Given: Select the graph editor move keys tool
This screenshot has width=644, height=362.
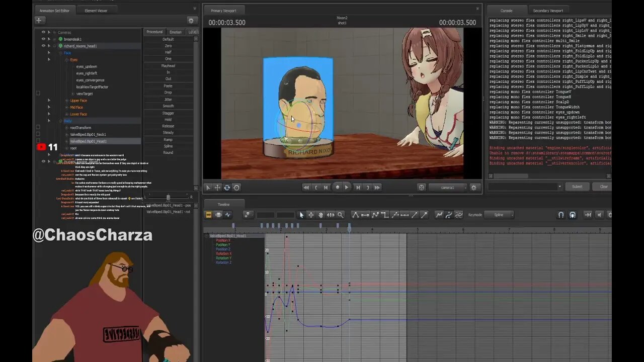Looking at the screenshot, I should [311, 215].
